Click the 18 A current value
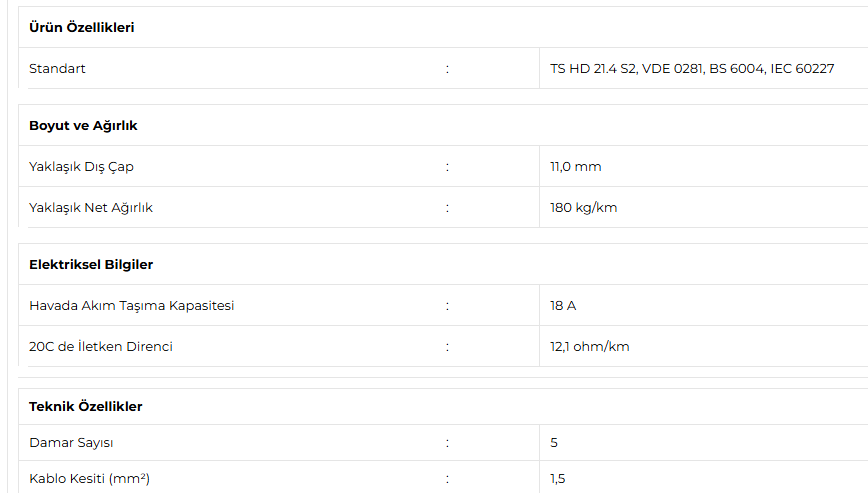This screenshot has width=868, height=493. [x=563, y=305]
